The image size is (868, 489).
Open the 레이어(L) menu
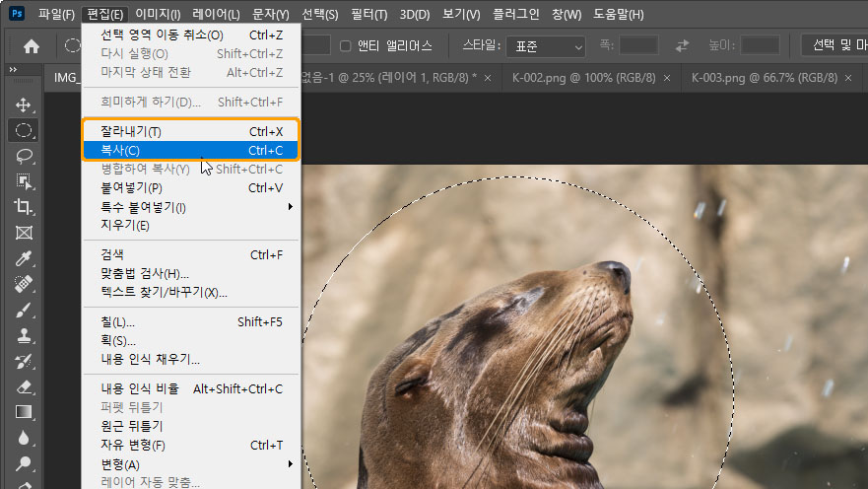point(216,15)
